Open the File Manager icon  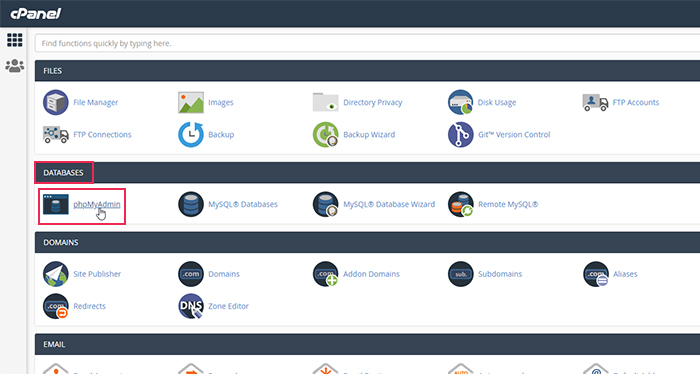pyautogui.click(x=56, y=102)
